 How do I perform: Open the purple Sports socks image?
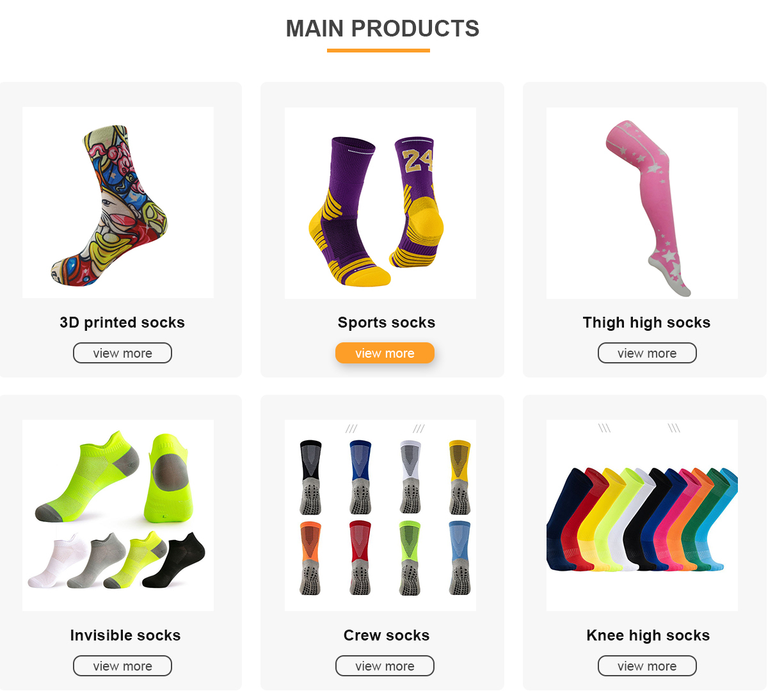click(x=380, y=203)
